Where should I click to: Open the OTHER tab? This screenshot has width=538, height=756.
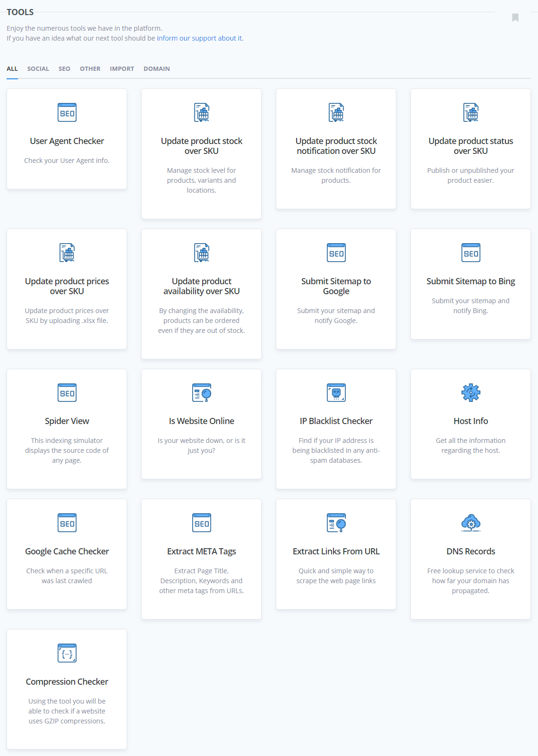click(90, 69)
